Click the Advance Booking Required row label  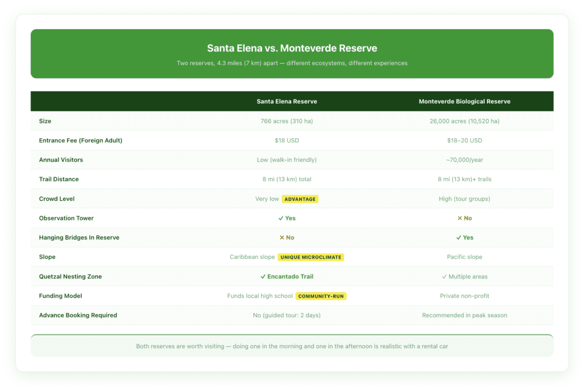[x=78, y=315]
